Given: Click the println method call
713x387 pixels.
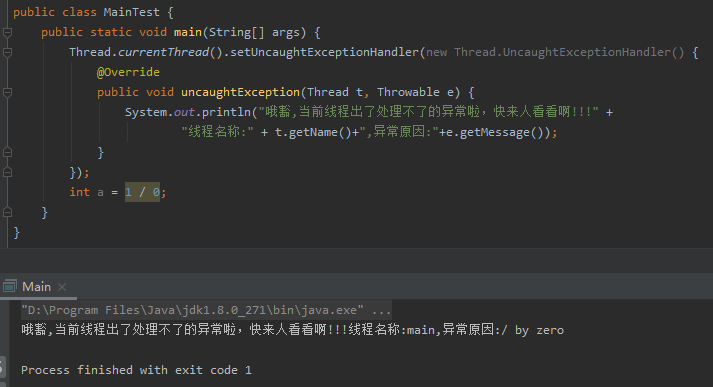Looking at the screenshot, I should point(226,112).
